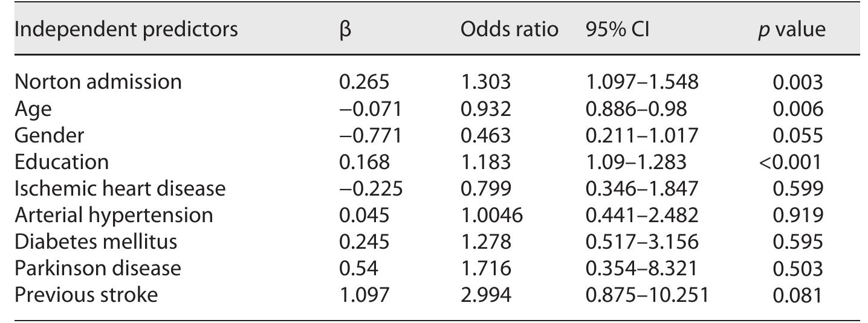The width and height of the screenshot is (868, 323).
Task: Select the "Norton admission" row label
Action: pos(98,82)
